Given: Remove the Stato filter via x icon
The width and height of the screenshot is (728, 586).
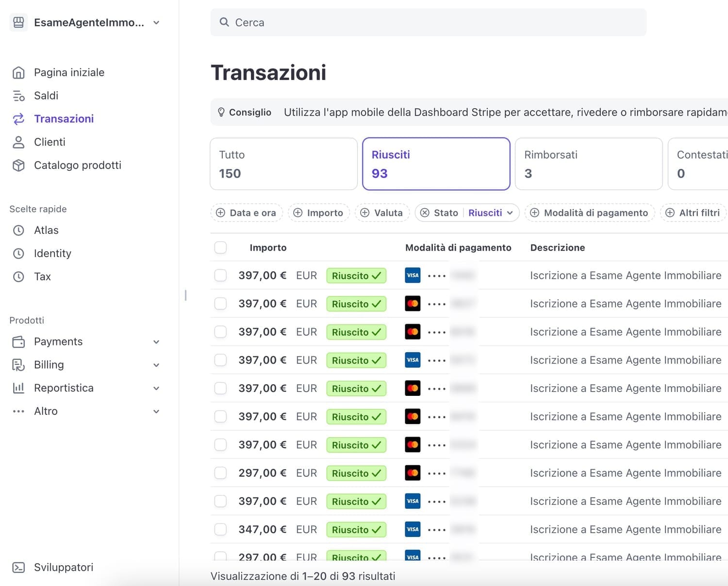Looking at the screenshot, I should click(x=425, y=213).
